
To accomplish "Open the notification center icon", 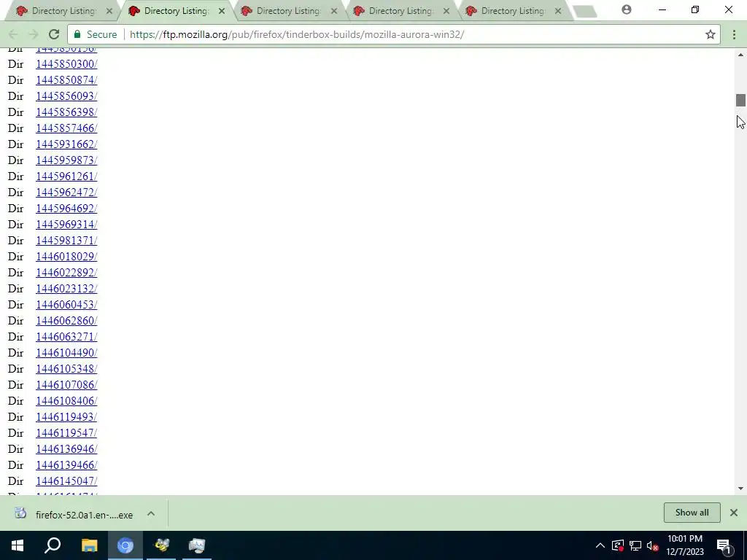I will 723,545.
